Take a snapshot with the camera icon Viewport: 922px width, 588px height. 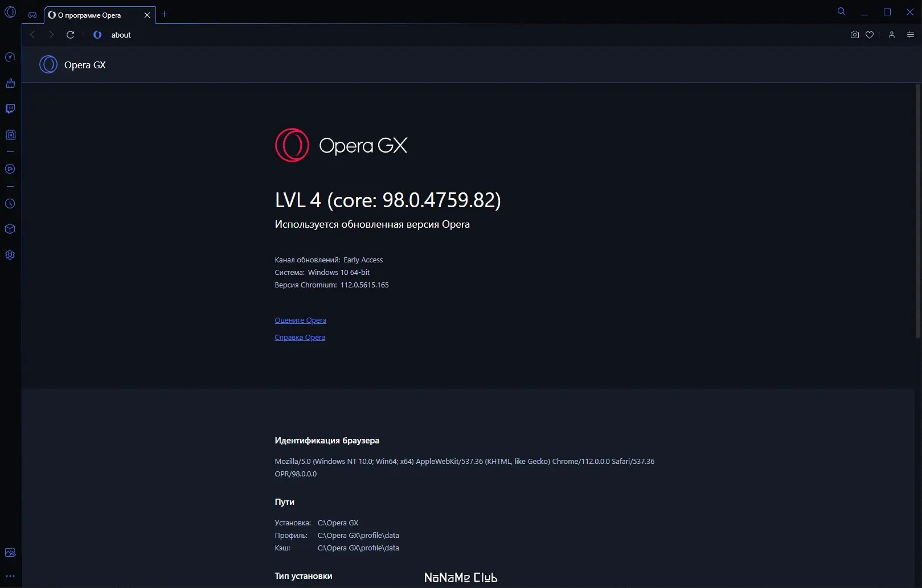(854, 35)
